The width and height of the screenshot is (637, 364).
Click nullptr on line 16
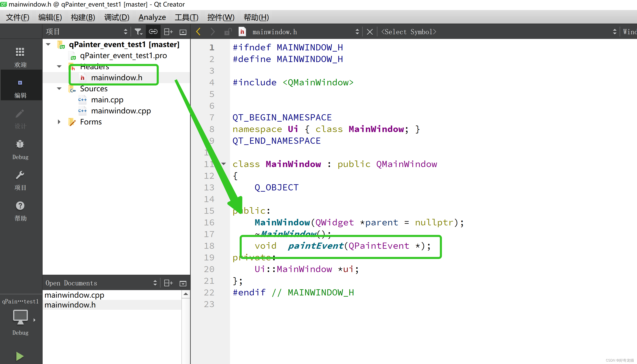(434, 222)
